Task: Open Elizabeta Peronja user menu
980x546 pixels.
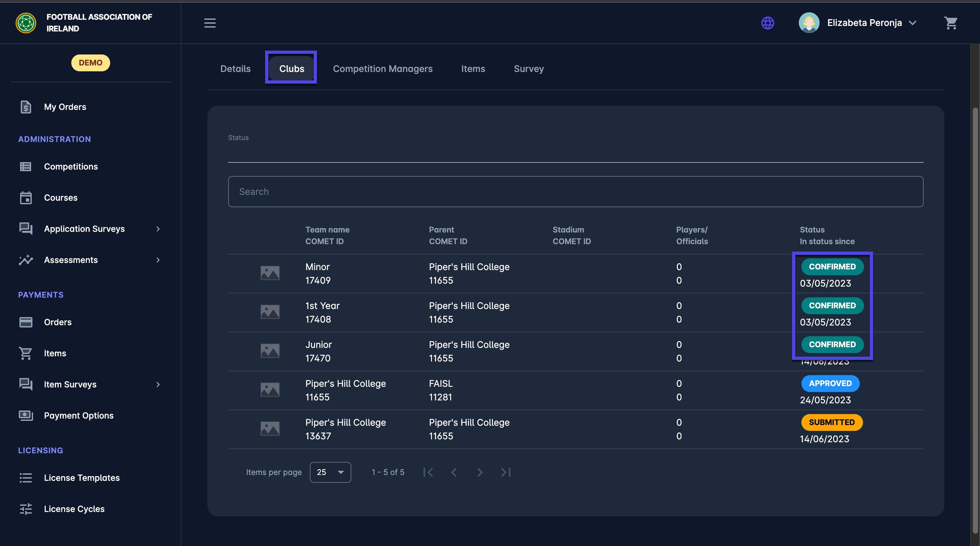Action: [864, 23]
